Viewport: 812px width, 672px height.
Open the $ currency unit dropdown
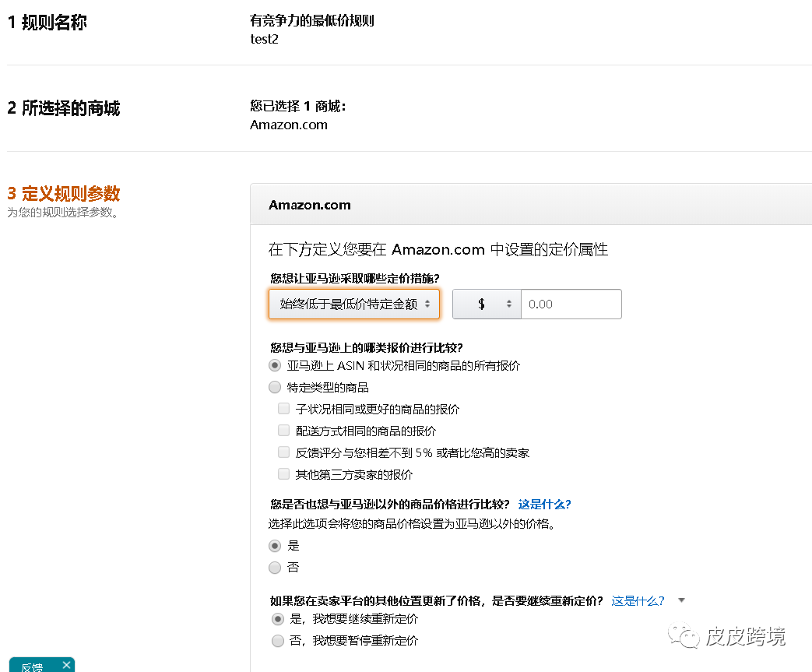tap(487, 304)
